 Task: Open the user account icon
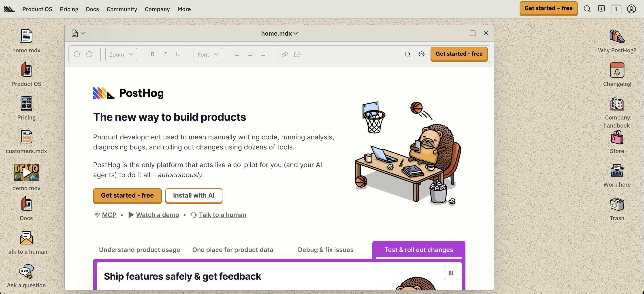click(x=631, y=9)
